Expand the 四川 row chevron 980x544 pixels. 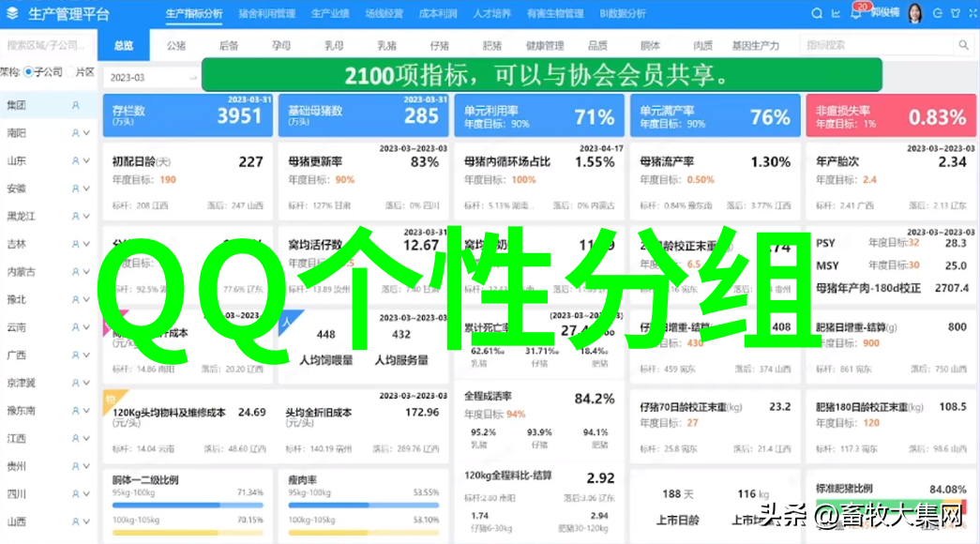(x=87, y=494)
